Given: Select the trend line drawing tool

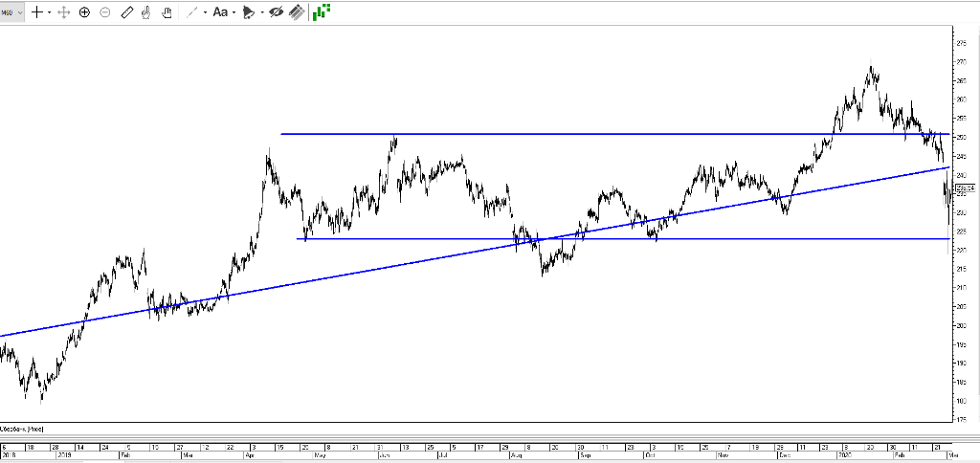Looking at the screenshot, I should tap(191, 12).
